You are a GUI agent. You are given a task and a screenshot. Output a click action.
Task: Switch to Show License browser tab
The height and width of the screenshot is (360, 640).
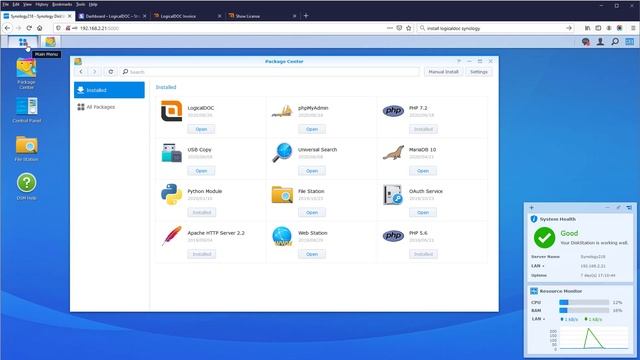[x=262, y=16]
